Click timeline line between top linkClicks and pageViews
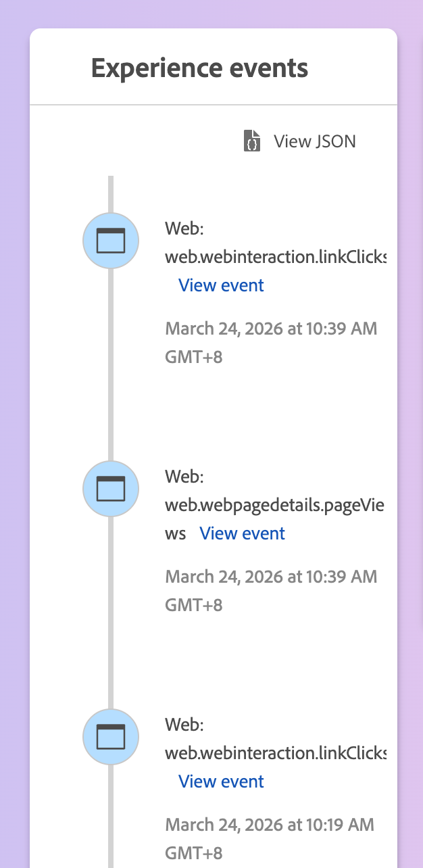Viewport: 423px width, 868px height. pyautogui.click(x=111, y=365)
